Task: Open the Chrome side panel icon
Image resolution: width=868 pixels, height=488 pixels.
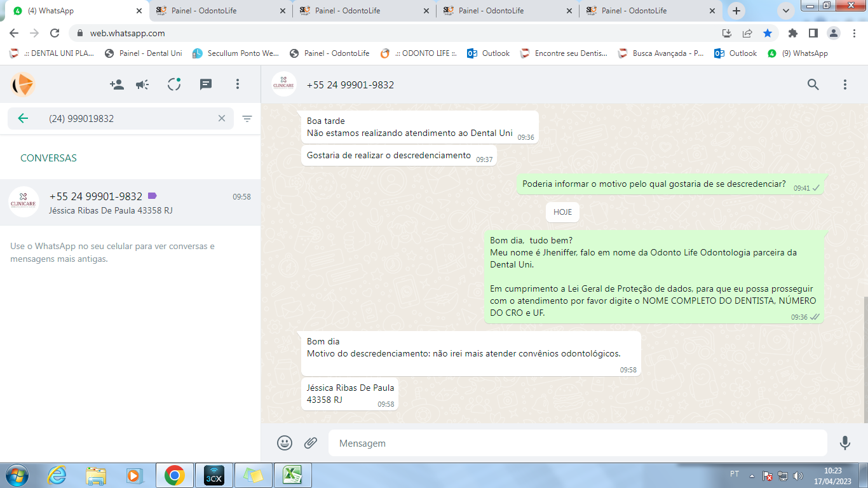Action: [813, 33]
